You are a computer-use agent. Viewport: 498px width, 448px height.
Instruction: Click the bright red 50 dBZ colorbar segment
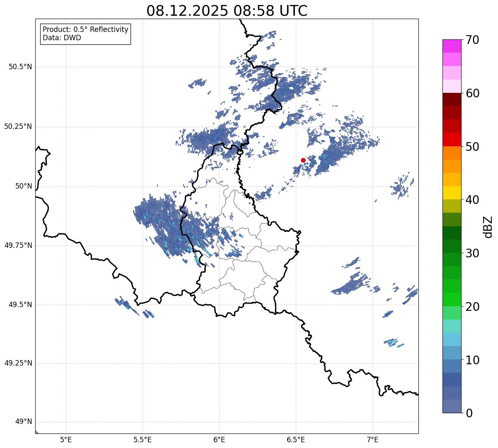[x=452, y=140]
